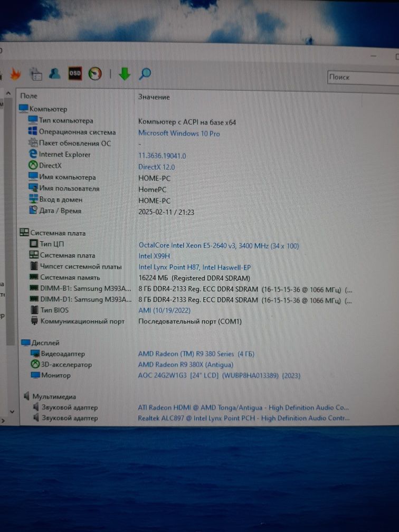Image resolution: width=399 pixels, height=532 pixels.
Task: Select the Мультимедиа group header
Action: (50, 396)
